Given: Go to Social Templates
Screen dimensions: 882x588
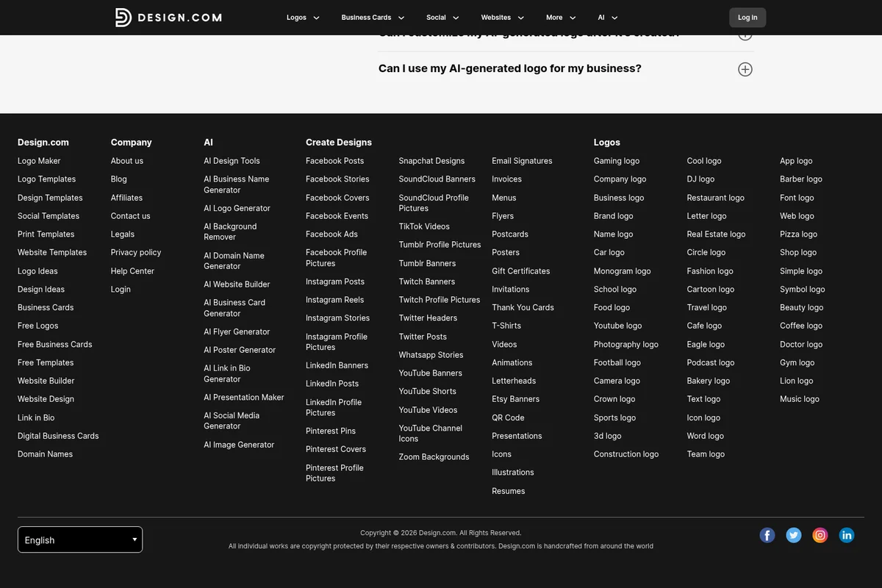Looking at the screenshot, I should pos(49,216).
